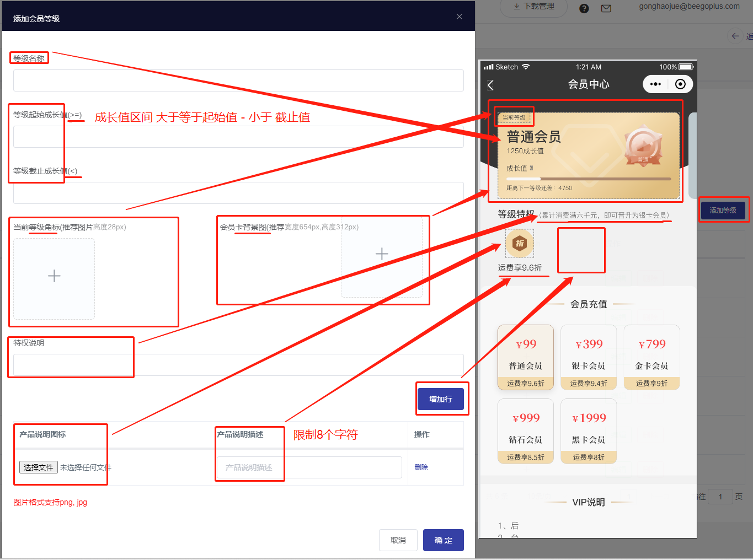This screenshot has height=560, width=753.
Task: Click the 会员中心 title in phone preview
Action: (x=589, y=84)
